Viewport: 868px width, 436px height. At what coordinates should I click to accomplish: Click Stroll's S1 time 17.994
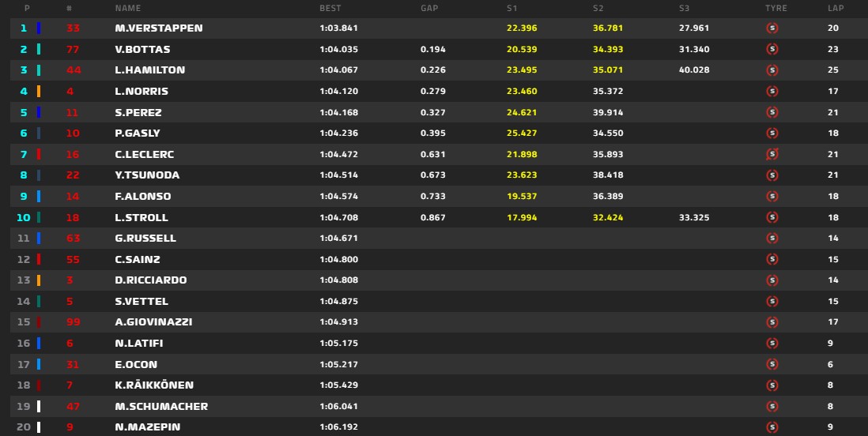click(x=522, y=217)
